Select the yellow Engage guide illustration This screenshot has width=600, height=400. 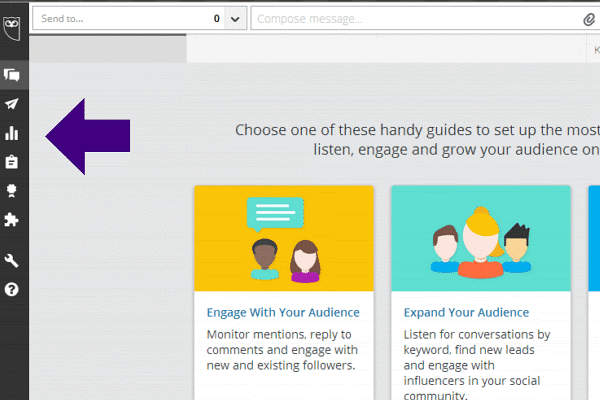click(x=284, y=238)
